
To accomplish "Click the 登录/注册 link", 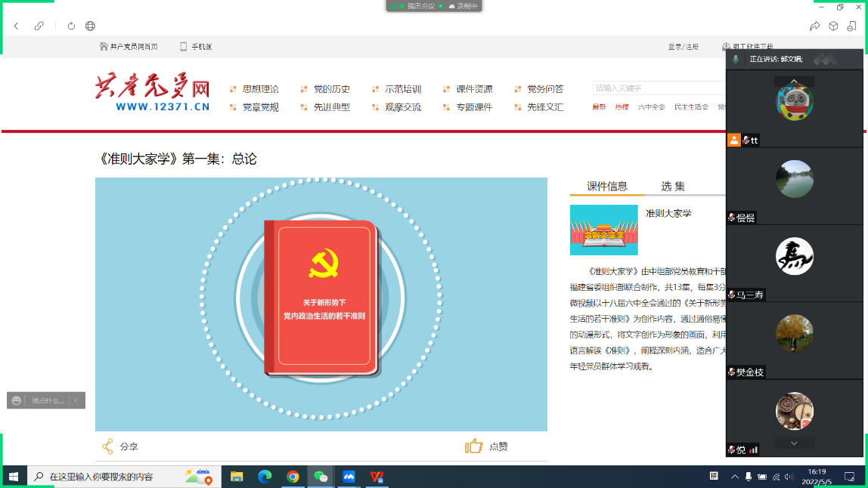I will pos(683,47).
